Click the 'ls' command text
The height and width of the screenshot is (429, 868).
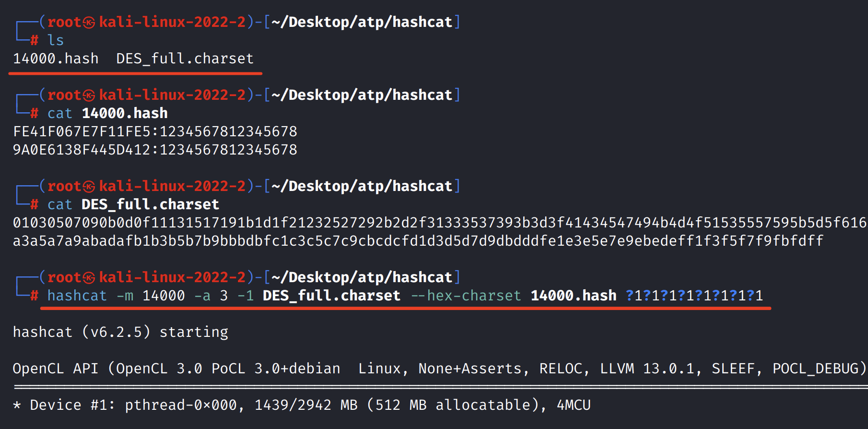click(x=55, y=40)
